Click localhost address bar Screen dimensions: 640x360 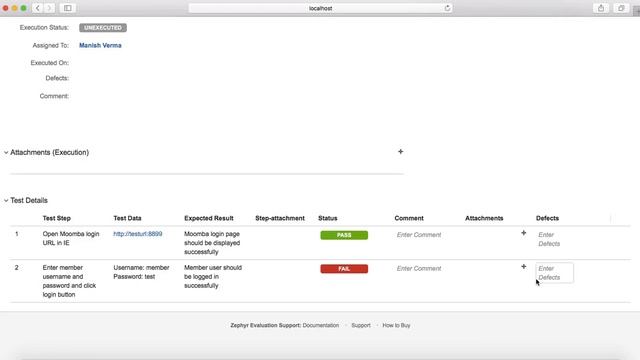(320, 8)
